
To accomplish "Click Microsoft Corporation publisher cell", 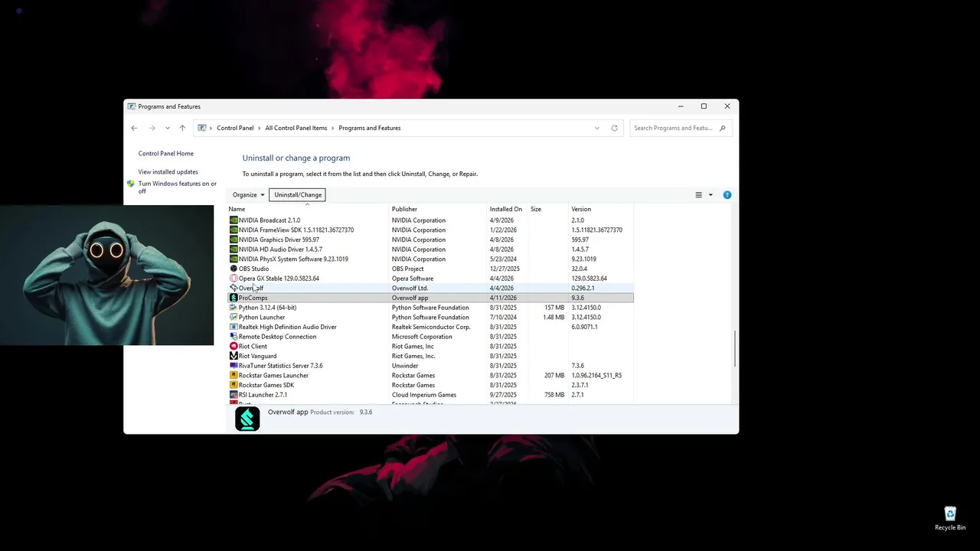I will [x=422, y=337].
